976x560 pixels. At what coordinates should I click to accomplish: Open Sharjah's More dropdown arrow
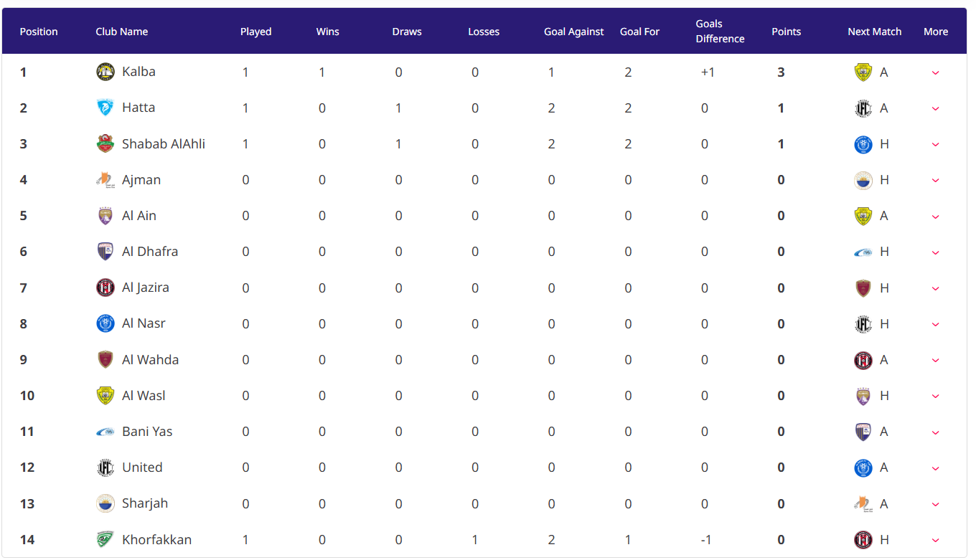coord(935,504)
